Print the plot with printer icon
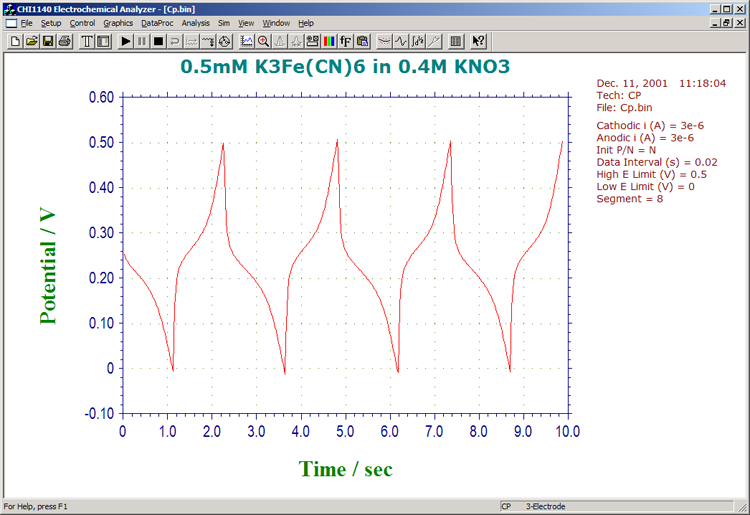750x515 pixels. 64,41
